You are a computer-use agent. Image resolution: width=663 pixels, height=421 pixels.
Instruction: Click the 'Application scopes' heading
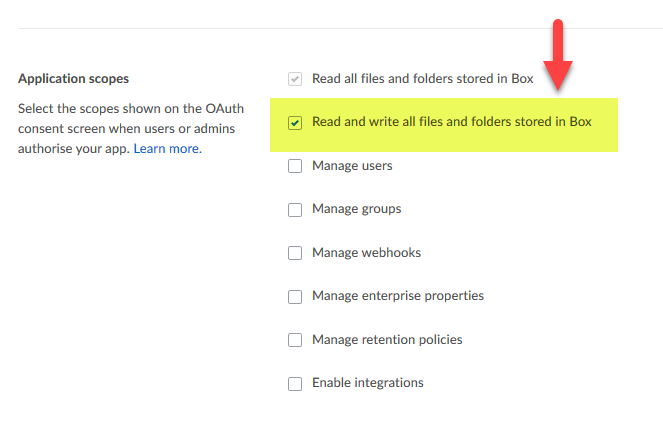click(x=74, y=78)
